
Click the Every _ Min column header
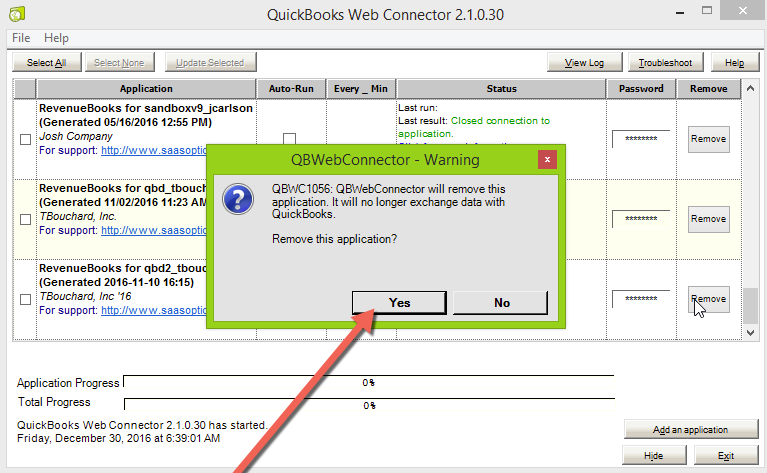click(x=361, y=89)
